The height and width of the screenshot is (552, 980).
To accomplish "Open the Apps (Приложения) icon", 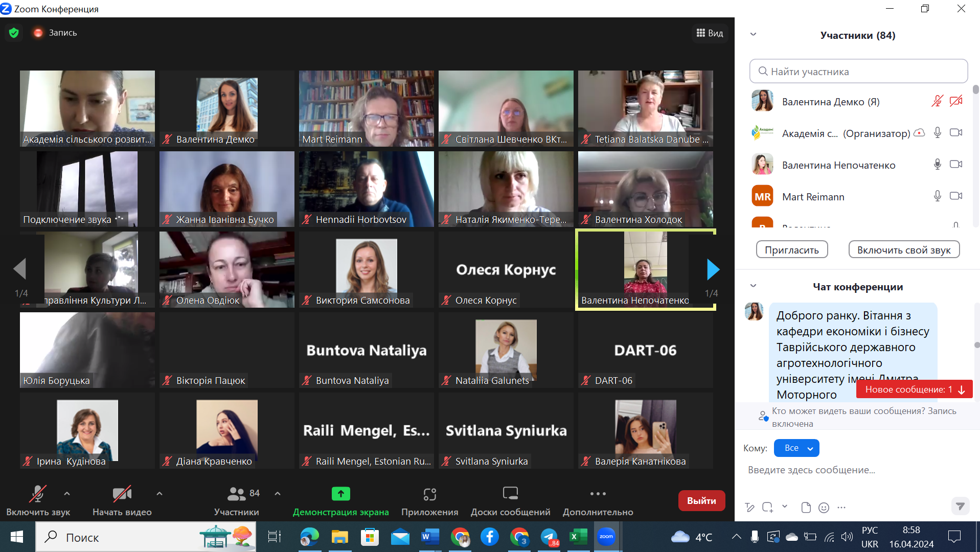I will 429,494.
